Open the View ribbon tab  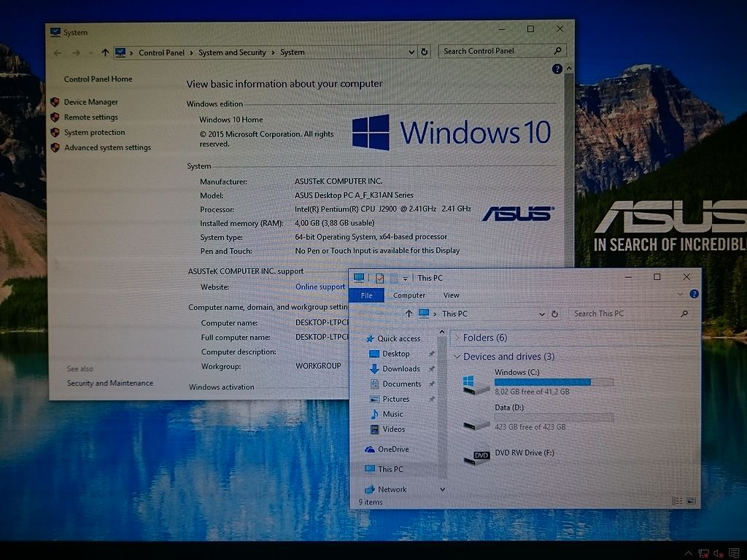click(451, 295)
